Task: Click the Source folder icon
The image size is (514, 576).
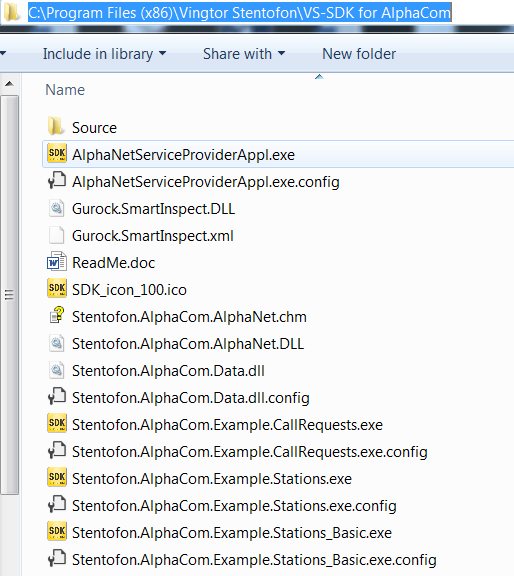Action: click(57, 127)
